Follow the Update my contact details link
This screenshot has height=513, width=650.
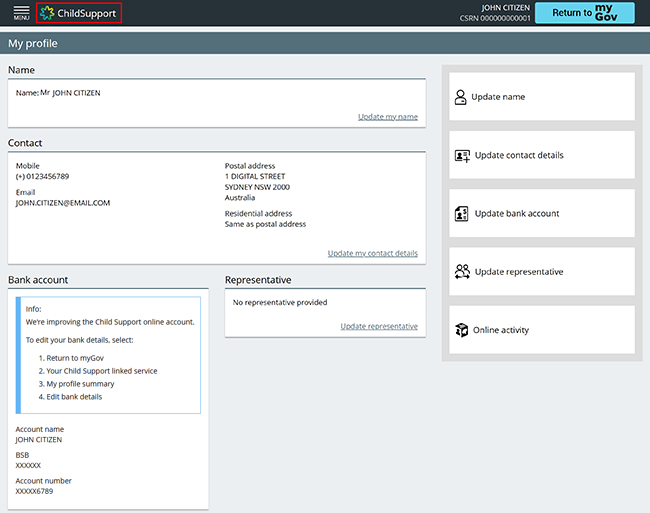click(x=372, y=253)
